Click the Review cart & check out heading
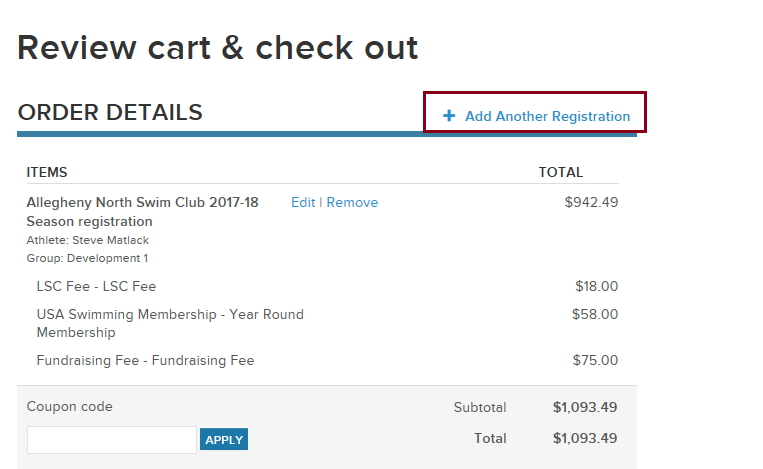 [x=218, y=47]
